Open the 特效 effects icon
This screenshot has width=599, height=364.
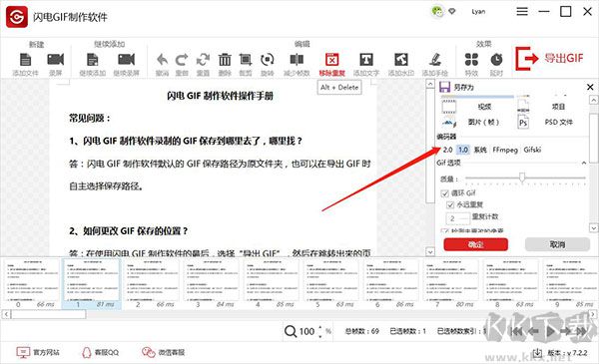[471, 60]
